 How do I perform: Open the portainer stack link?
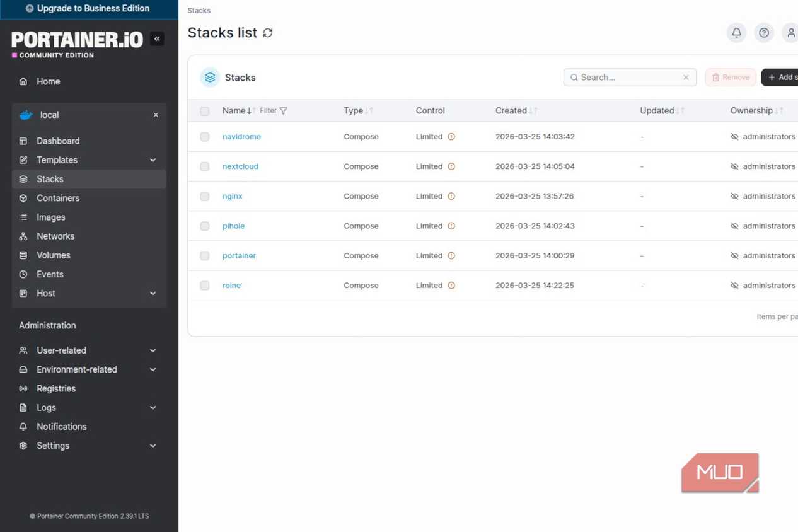239,255
